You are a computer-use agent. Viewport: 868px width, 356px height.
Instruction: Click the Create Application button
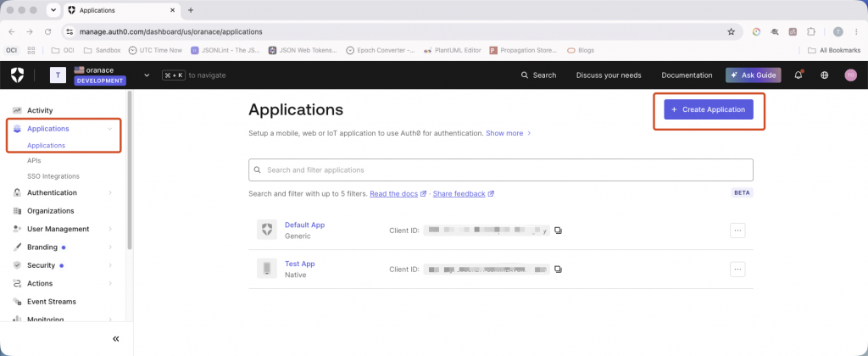[709, 109]
